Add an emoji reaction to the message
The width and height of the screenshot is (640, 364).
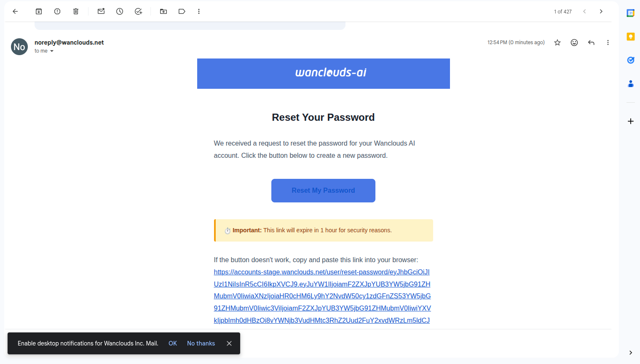(x=574, y=43)
